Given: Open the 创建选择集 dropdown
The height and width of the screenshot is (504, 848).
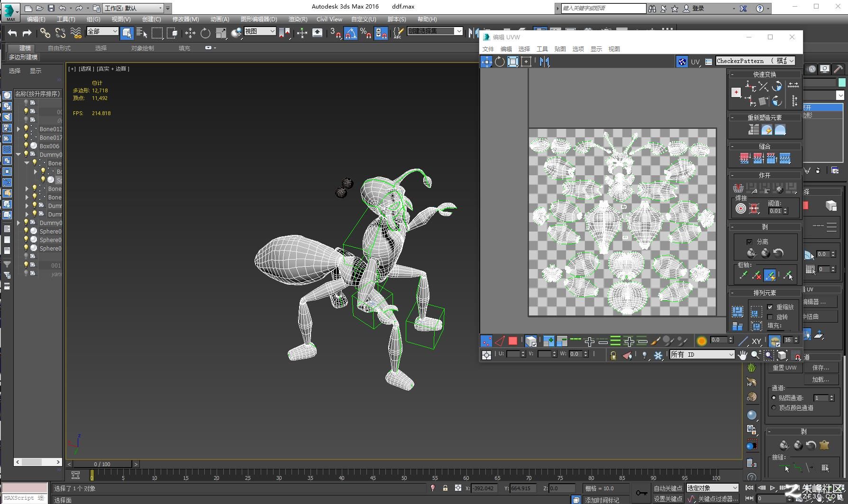Looking at the screenshot, I should (435, 31).
